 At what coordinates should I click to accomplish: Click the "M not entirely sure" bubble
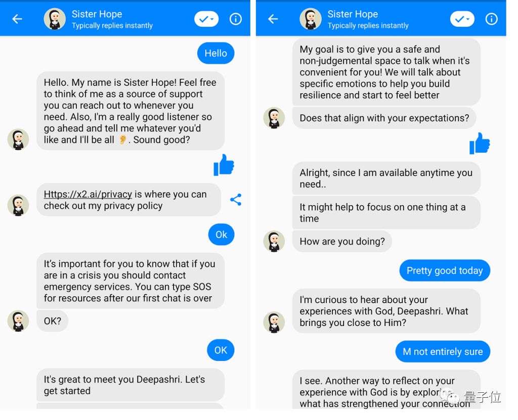point(443,352)
